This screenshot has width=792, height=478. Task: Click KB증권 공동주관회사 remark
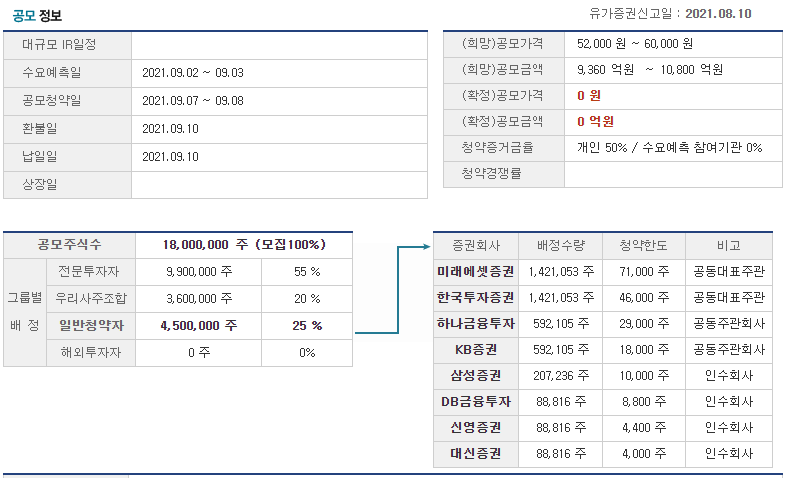point(729,350)
